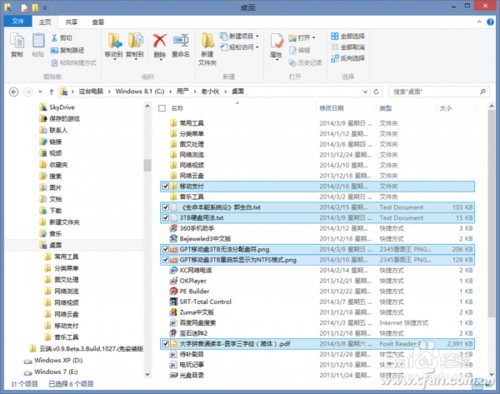Collapse the ribbon with the chevron
The image size is (500, 394).
[479, 22]
